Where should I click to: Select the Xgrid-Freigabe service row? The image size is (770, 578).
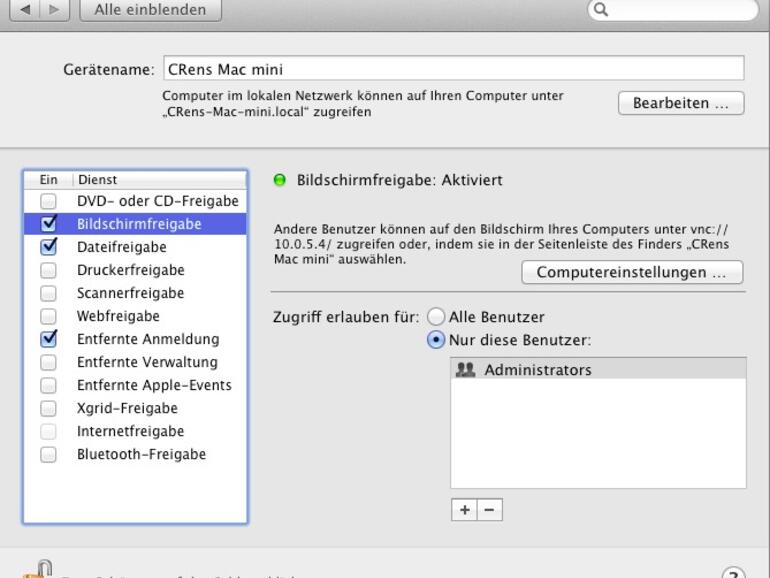(x=135, y=408)
